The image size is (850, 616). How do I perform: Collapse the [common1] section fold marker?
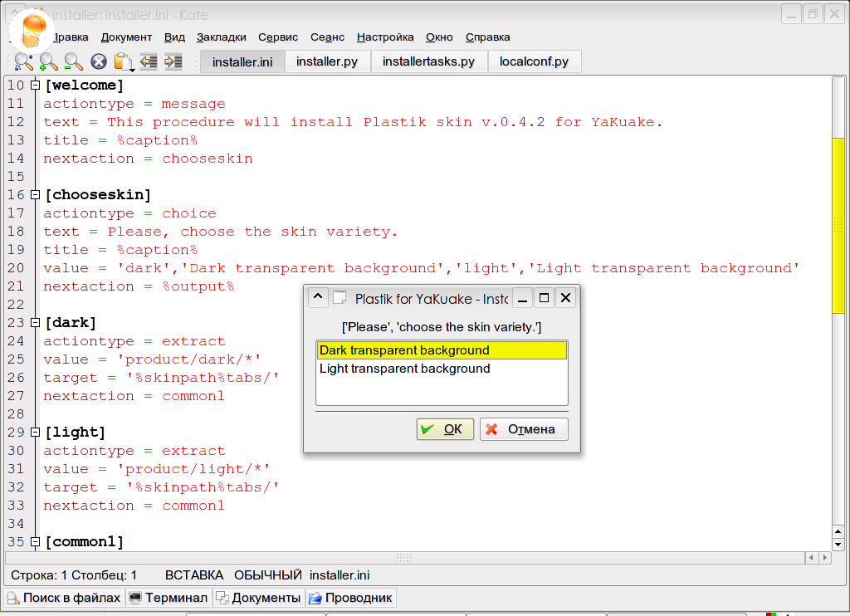pyautogui.click(x=35, y=542)
